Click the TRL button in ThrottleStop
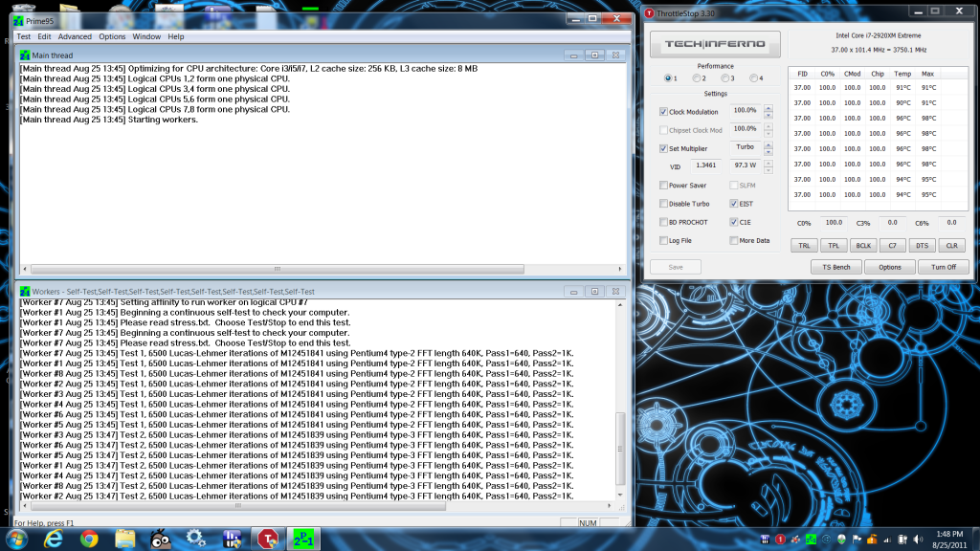The height and width of the screenshot is (551, 980). coord(804,246)
